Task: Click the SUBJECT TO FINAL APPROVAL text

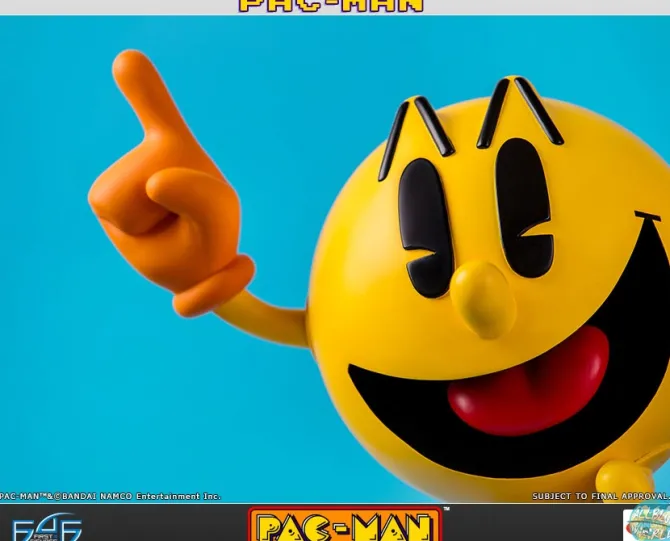Action: (x=600, y=497)
